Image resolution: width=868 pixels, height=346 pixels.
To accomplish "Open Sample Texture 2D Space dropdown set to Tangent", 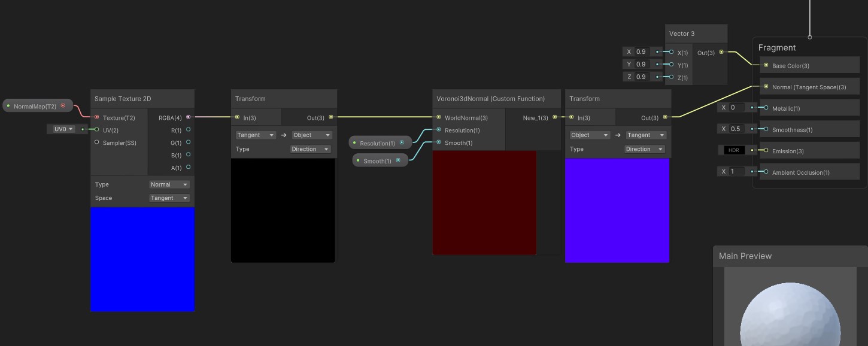I will coord(169,198).
